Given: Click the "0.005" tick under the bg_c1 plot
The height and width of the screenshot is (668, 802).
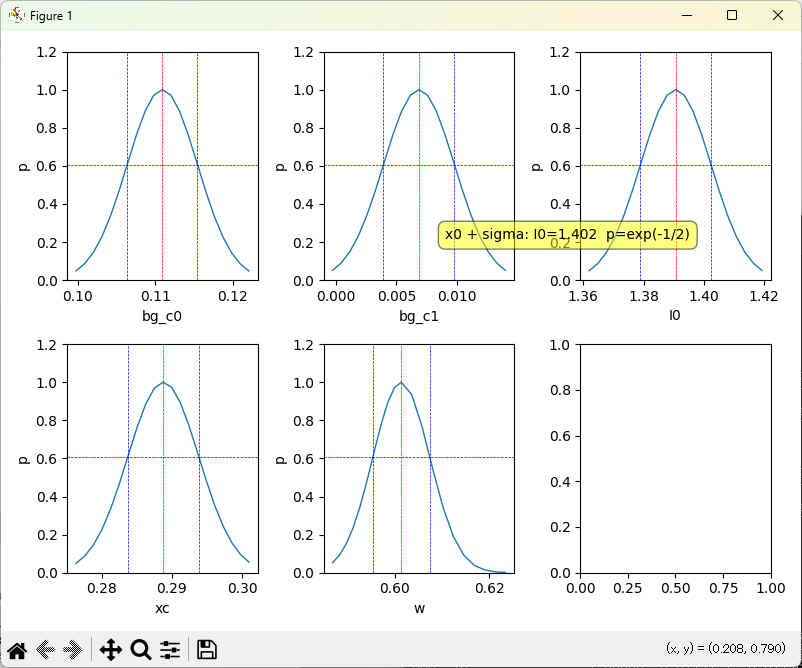Looking at the screenshot, I should pos(396,296).
